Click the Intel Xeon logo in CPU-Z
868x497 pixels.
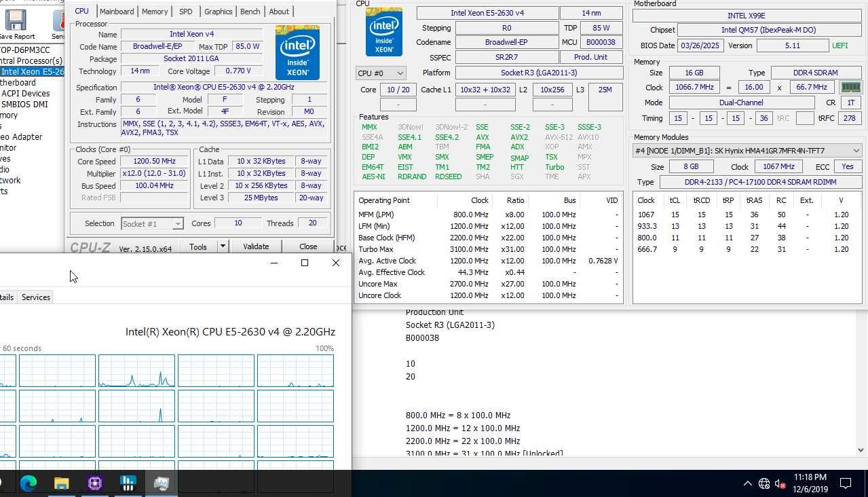[x=297, y=53]
